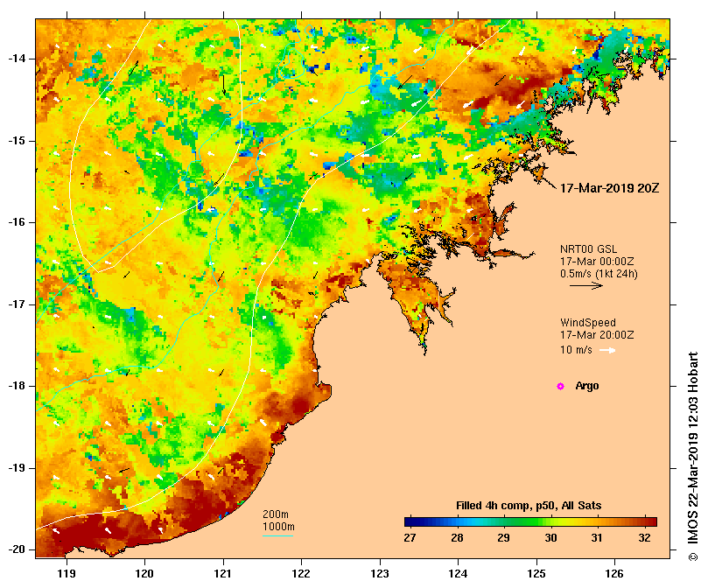Screen dimensions: 708x588
Task: Click the 17-Mar 20:00Z timestamp under WindSpeed
Action: pyautogui.click(x=597, y=335)
